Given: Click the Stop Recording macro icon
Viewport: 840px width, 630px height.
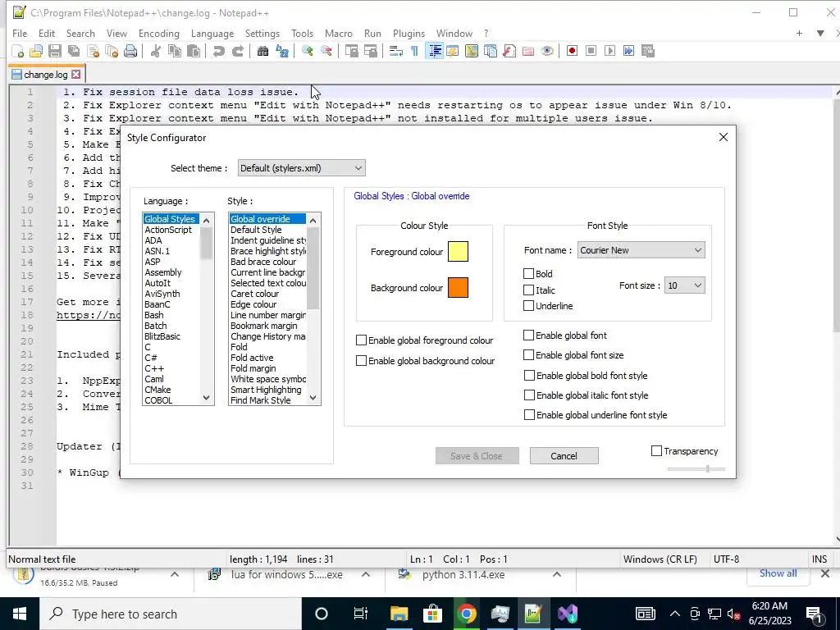Looking at the screenshot, I should click(591, 51).
